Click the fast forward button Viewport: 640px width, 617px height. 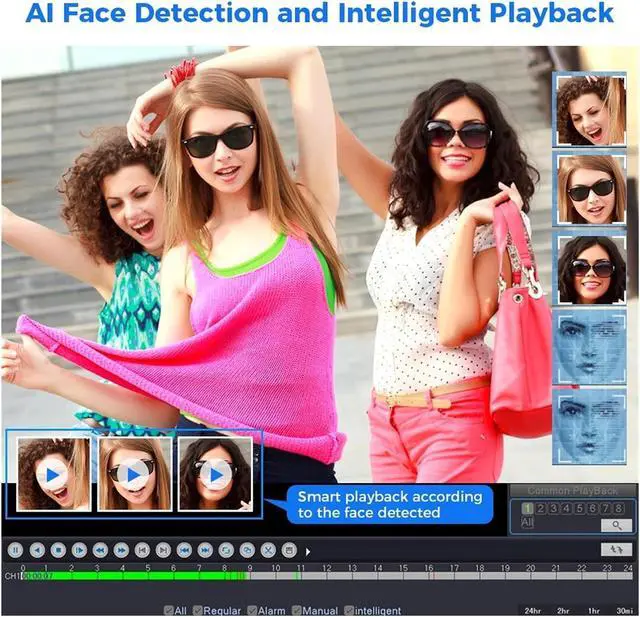(x=121, y=550)
